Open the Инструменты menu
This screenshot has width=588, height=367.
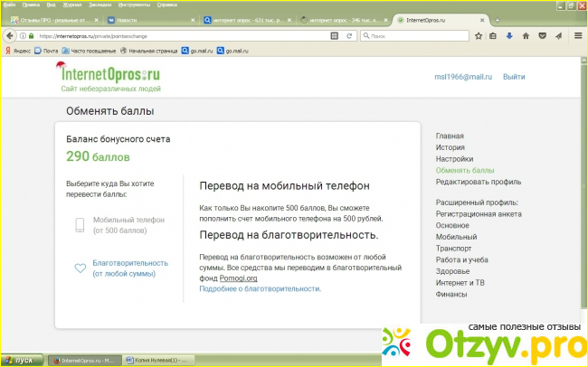tap(133, 5)
